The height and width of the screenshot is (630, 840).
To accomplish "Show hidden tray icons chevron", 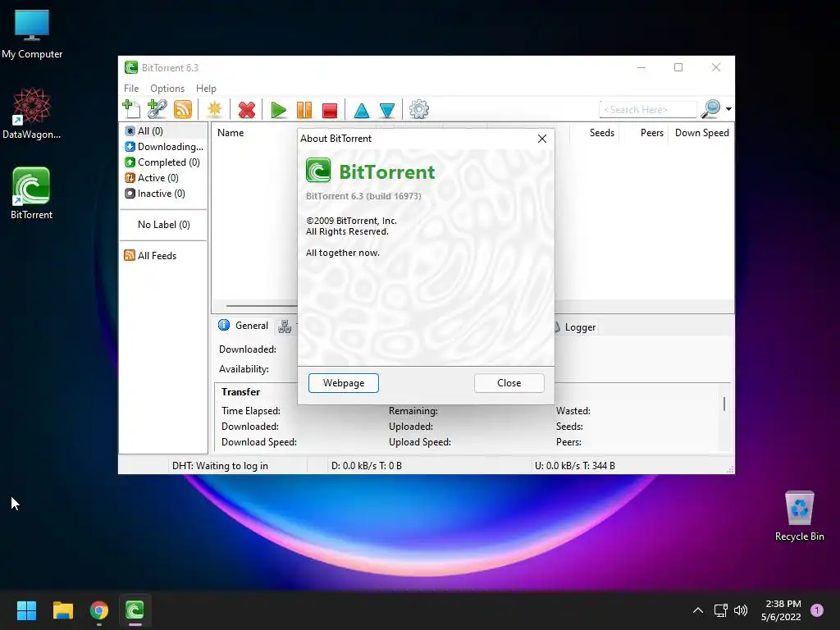I will (697, 610).
